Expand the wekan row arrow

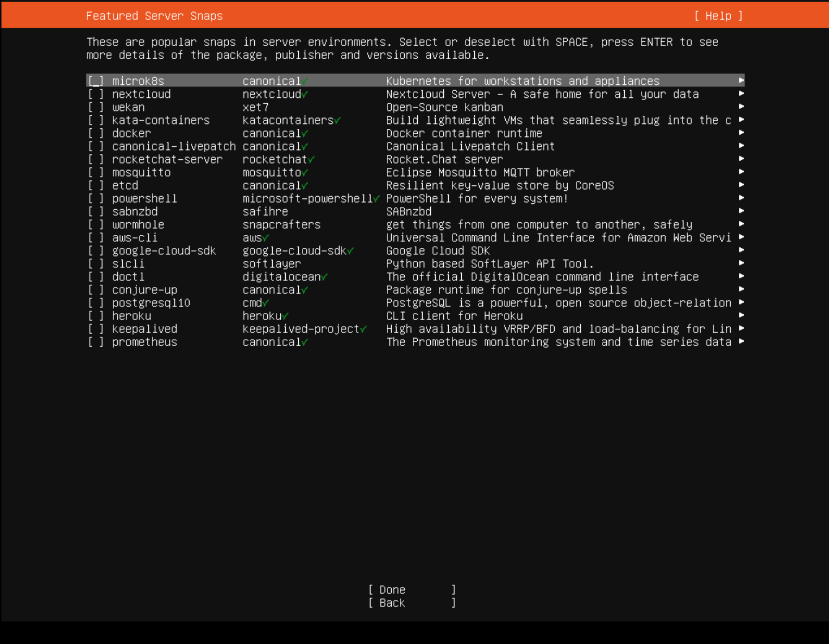(741, 107)
